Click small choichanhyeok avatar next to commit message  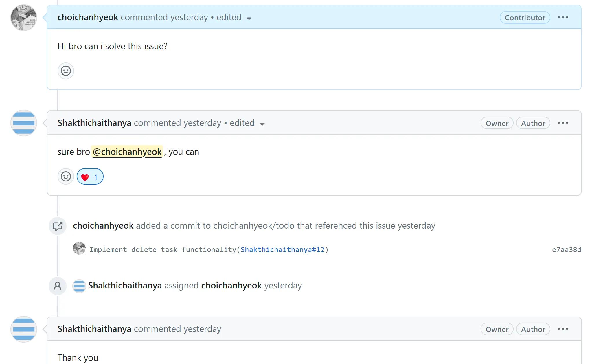coord(79,249)
